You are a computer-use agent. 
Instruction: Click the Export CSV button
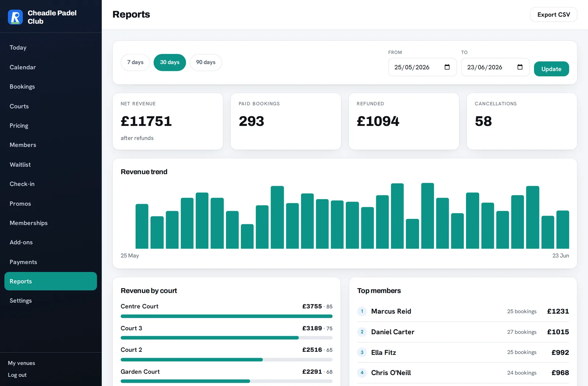click(x=553, y=15)
